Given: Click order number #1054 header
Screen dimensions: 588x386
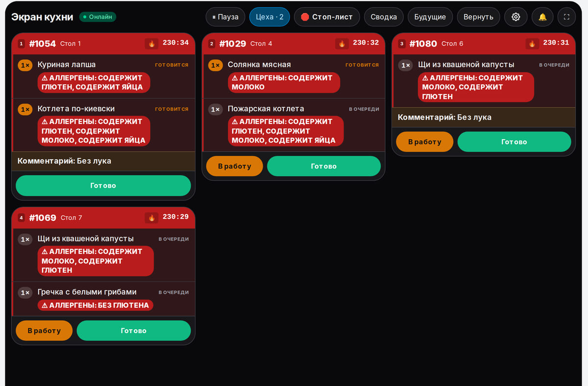Looking at the screenshot, I should 43,44.
